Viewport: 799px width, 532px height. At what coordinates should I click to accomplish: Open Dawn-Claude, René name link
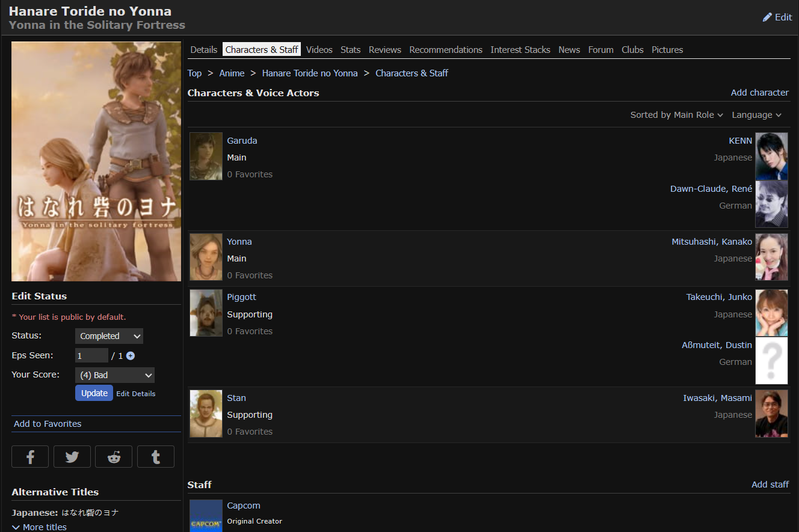(x=711, y=189)
